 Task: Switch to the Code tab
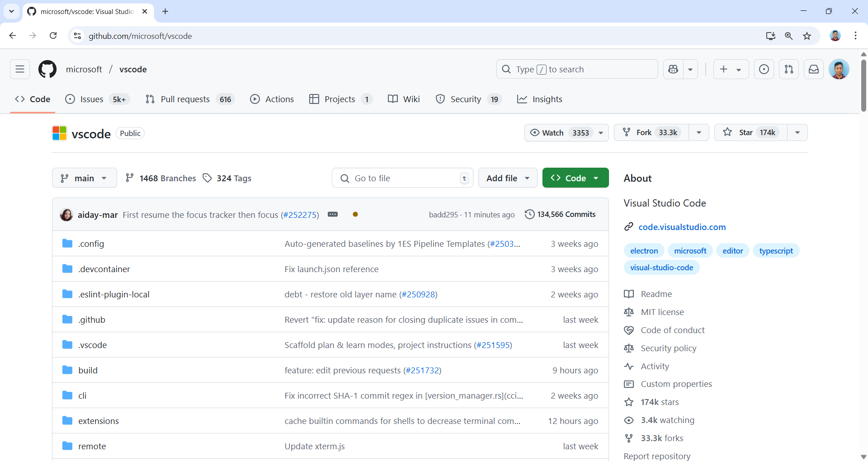[x=33, y=99]
